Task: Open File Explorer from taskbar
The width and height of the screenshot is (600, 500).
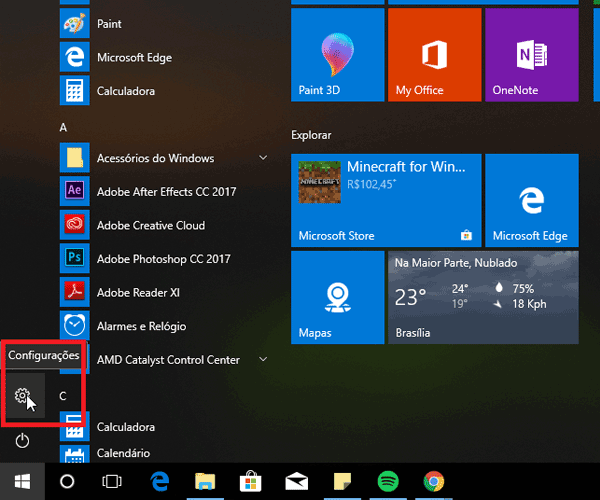Action: coord(205,481)
